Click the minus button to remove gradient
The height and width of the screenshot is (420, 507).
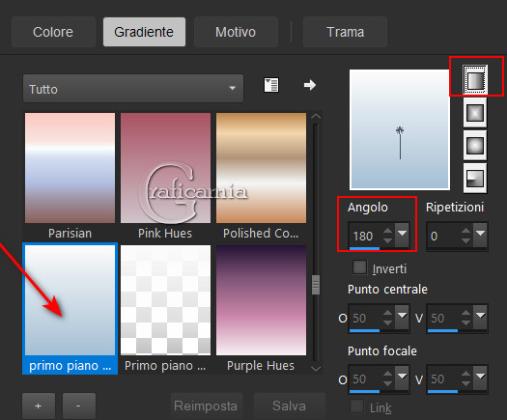(x=79, y=406)
